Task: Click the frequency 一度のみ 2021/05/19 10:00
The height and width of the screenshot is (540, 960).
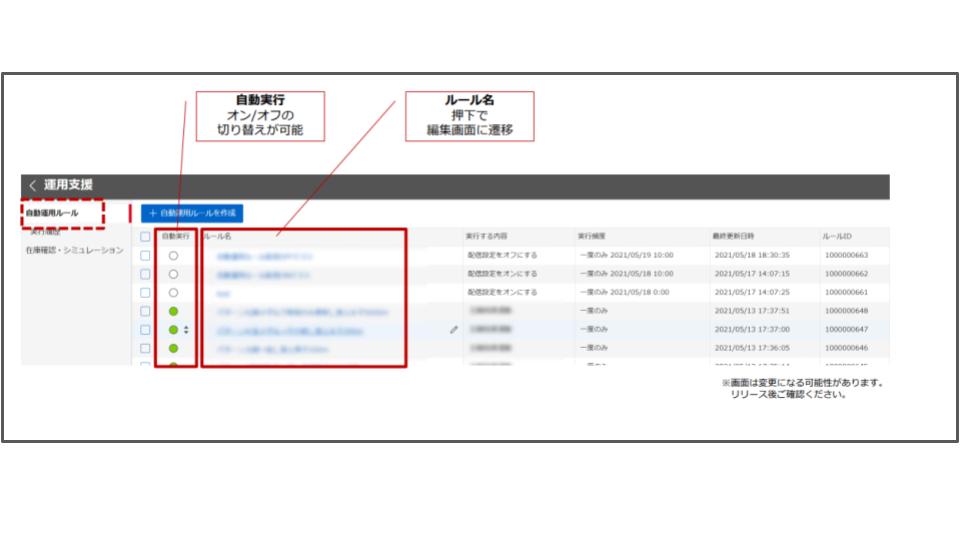Action: tap(626, 255)
